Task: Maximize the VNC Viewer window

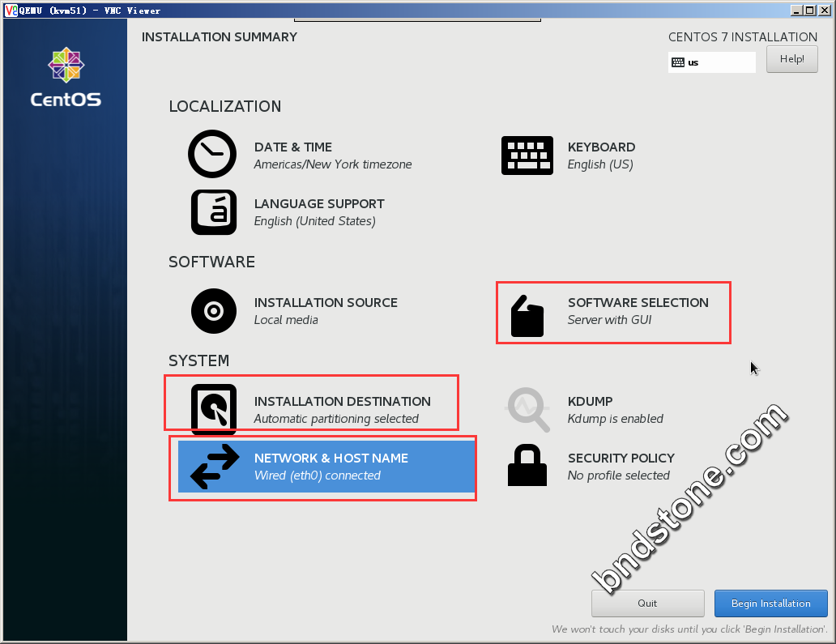Action: tap(809, 11)
